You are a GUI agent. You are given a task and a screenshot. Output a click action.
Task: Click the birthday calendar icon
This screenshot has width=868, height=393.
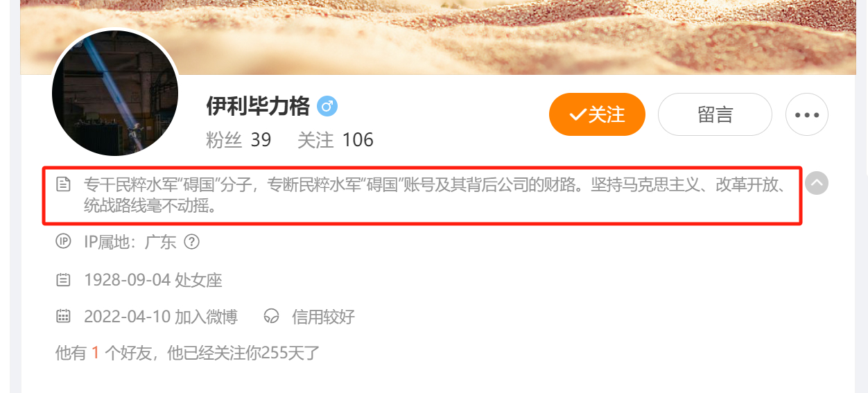(63, 280)
